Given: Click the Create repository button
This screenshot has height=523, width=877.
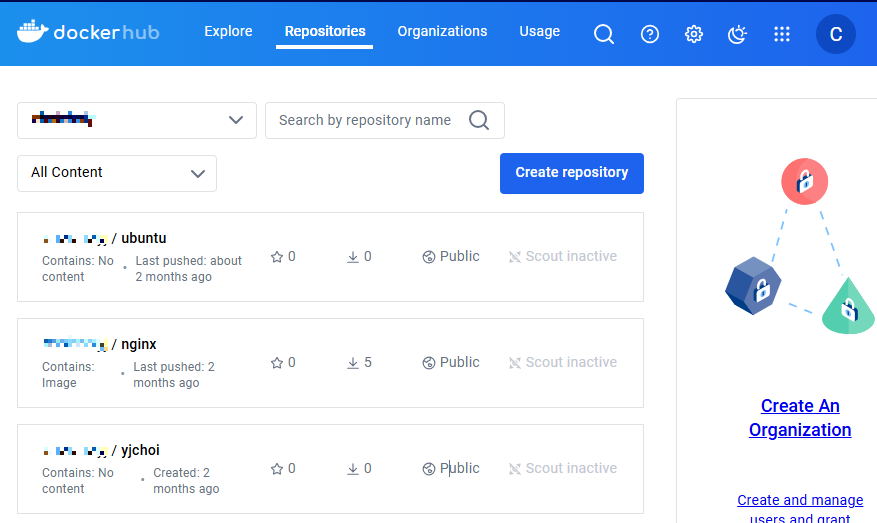Looking at the screenshot, I should coord(572,173).
